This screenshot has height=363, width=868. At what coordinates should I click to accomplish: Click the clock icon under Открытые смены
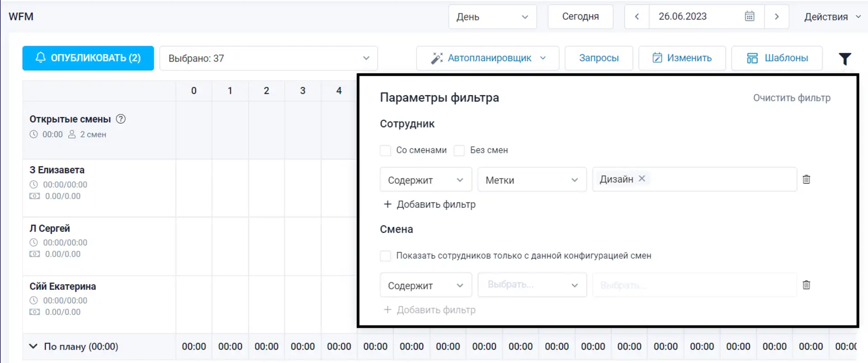[33, 134]
